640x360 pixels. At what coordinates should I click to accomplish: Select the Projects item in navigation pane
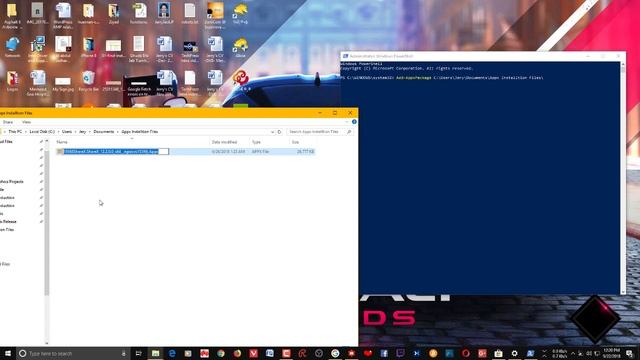(x=11, y=181)
